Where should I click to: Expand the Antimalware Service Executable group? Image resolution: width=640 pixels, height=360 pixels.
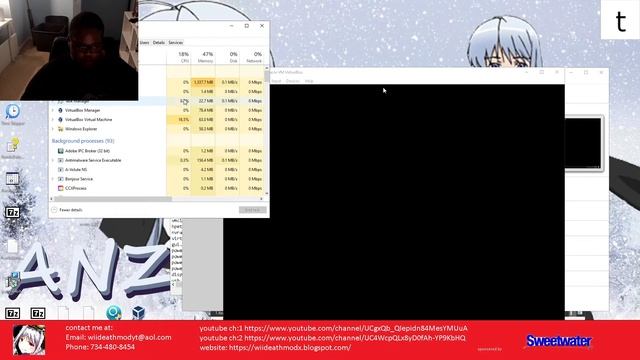click(x=53, y=160)
